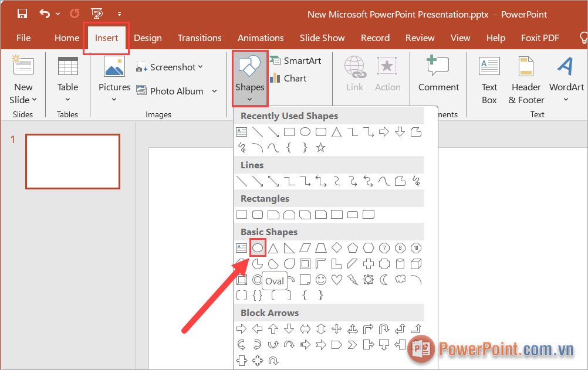Pick the Smiley Face shape
Image resolution: width=588 pixels, height=370 pixels.
321,280
